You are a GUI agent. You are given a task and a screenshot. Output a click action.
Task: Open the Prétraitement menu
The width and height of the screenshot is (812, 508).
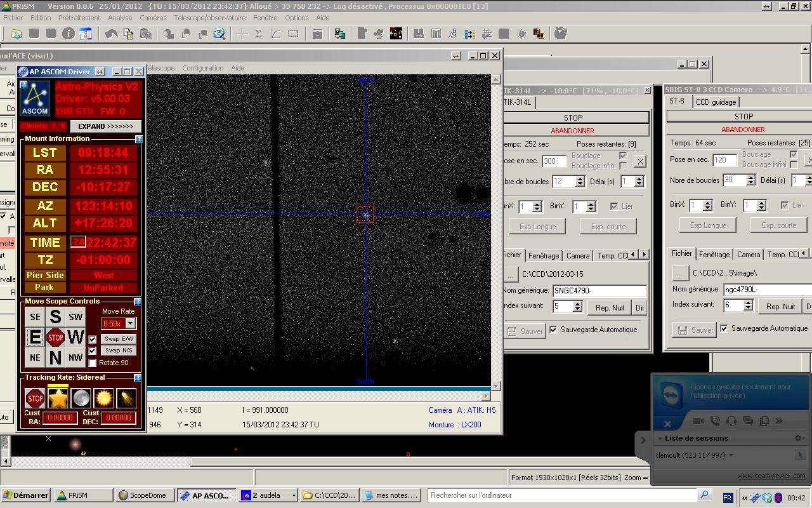tap(79, 18)
